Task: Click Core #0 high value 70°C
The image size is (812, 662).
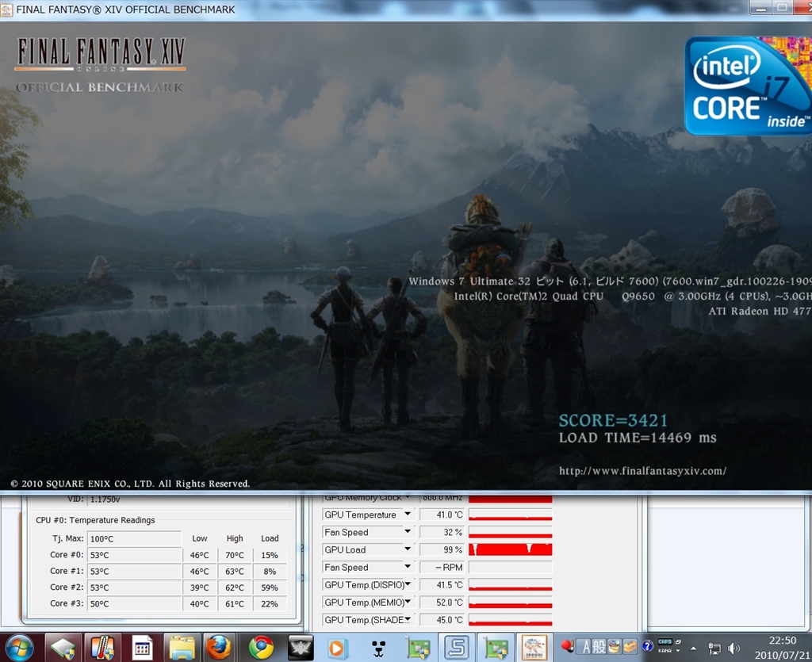Action: [235, 555]
